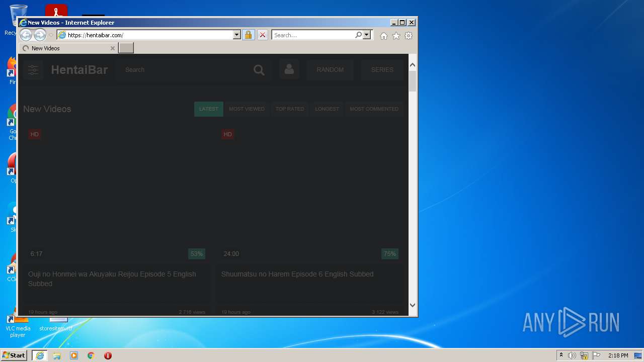644x362 pixels.
Task: Click the page scrollbar up arrow
Action: tap(413, 65)
